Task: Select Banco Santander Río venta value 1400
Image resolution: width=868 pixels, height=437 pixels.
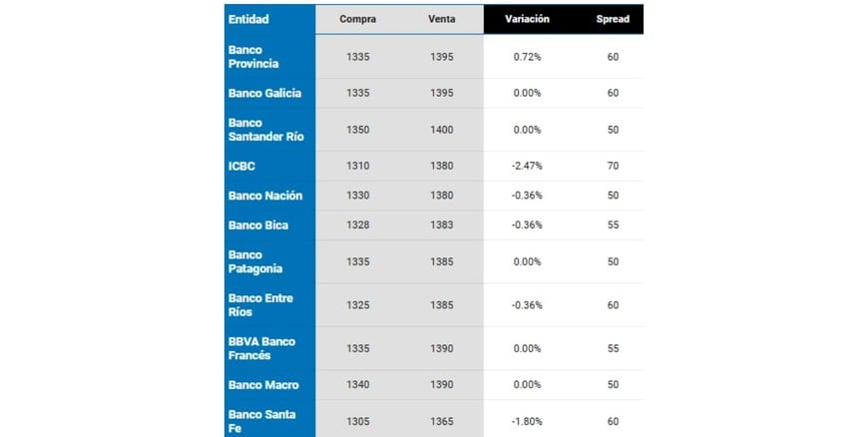Action: (x=442, y=130)
